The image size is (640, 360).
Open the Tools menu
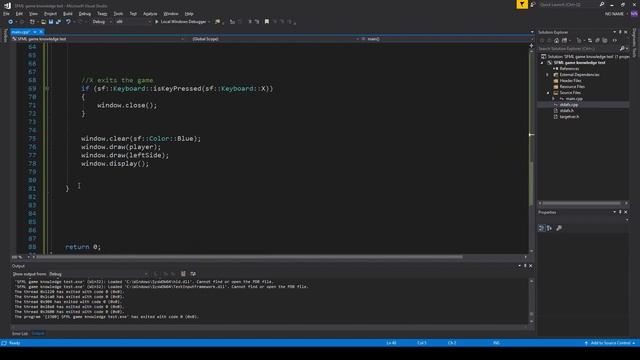pyautogui.click(x=118, y=14)
